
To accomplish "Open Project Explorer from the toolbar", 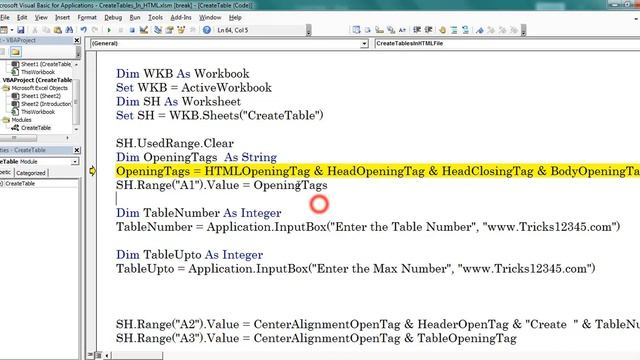I will (158, 30).
